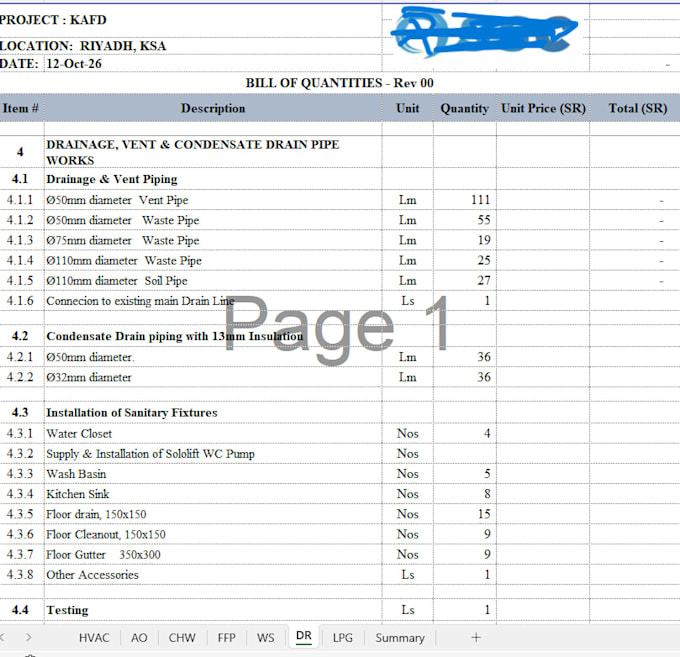Select the CHW sheet tab
Screen dimensions: 680x657
point(182,637)
